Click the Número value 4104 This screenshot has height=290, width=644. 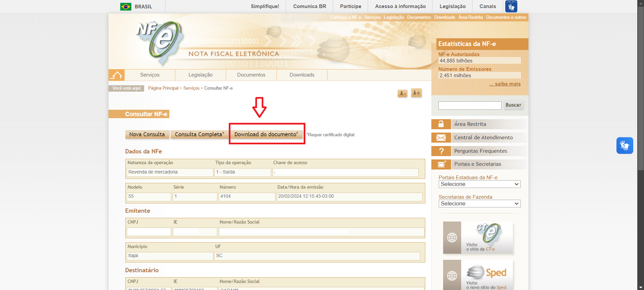coord(247,197)
